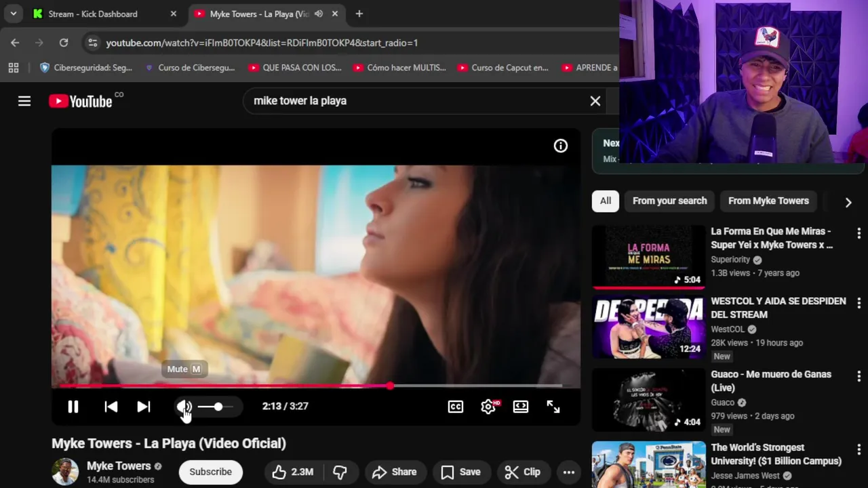868x488 pixels.
Task: Open player settings gear
Action: pos(488,407)
